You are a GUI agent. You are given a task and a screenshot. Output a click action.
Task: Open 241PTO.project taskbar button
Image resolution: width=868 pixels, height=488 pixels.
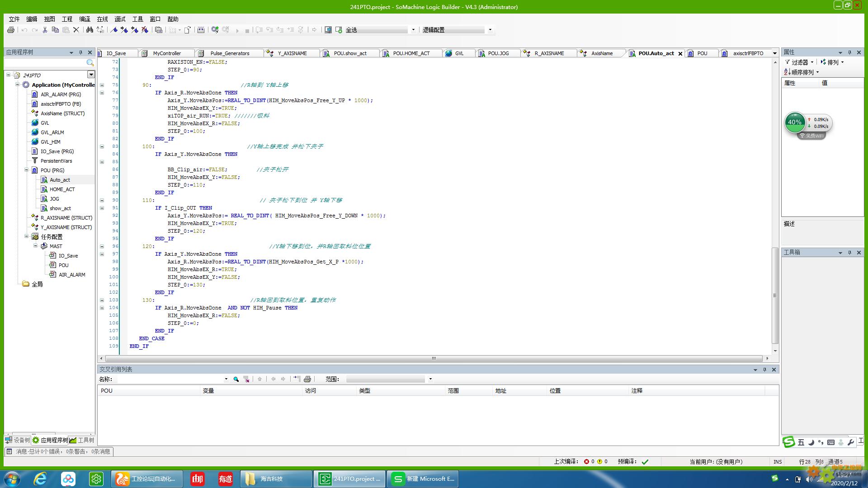(349, 479)
